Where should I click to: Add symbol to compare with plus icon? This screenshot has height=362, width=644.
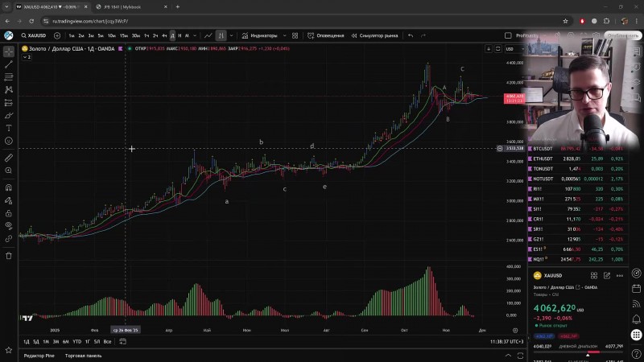click(57, 35)
